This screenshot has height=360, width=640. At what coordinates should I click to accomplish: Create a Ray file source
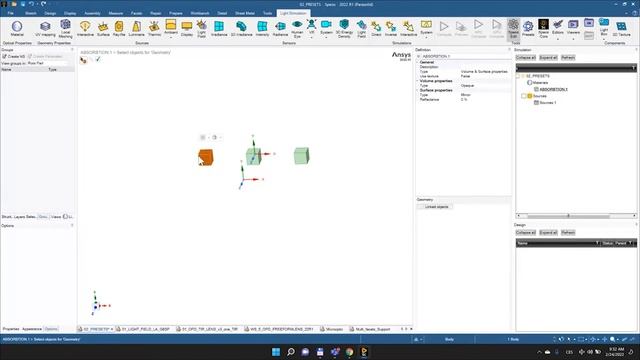[119, 29]
